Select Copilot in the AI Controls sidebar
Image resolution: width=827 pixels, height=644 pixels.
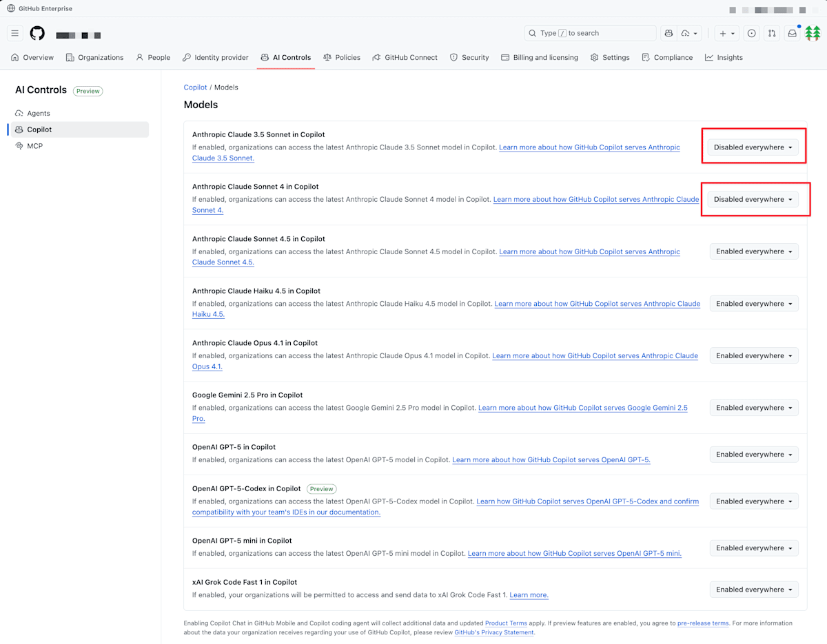(80, 129)
